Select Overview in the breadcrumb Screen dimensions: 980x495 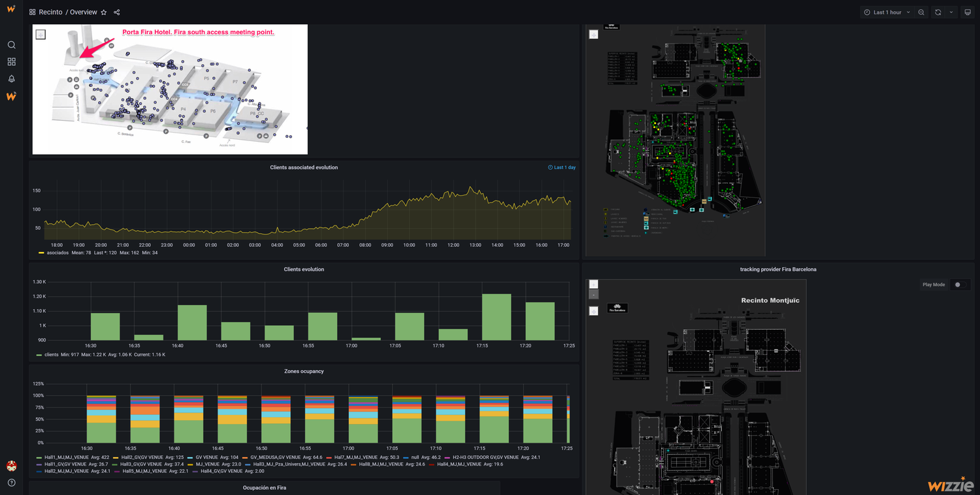83,12
